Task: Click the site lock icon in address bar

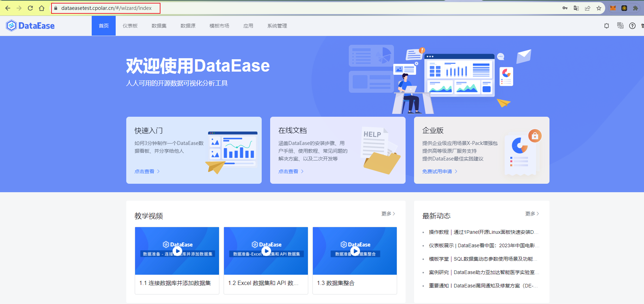Action: pos(56,8)
